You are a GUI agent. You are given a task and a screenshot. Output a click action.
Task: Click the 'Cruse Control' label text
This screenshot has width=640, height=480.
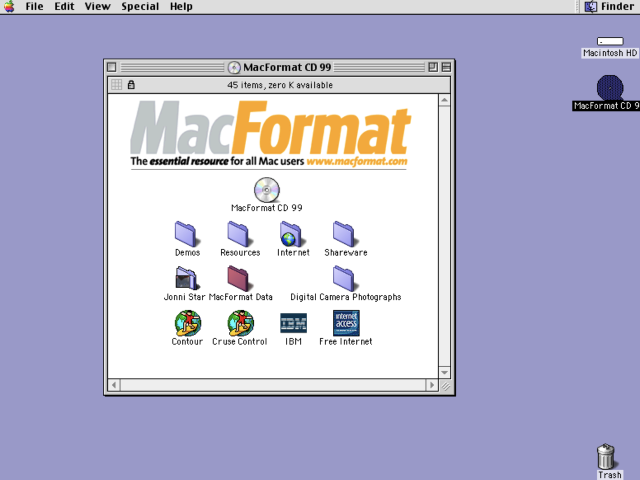pos(240,342)
